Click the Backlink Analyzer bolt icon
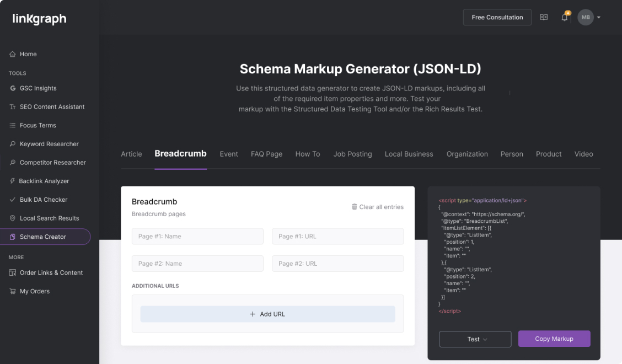The image size is (622, 364). coord(12,180)
